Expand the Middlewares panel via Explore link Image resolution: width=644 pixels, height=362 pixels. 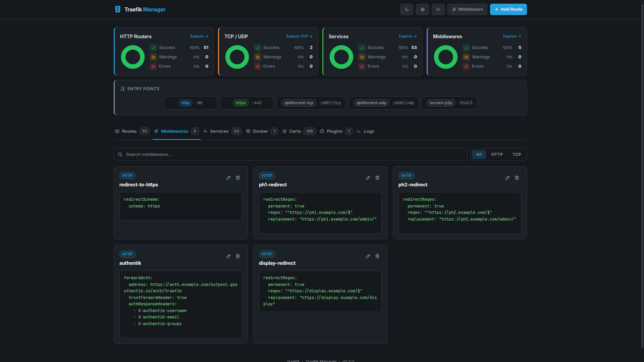click(x=512, y=36)
